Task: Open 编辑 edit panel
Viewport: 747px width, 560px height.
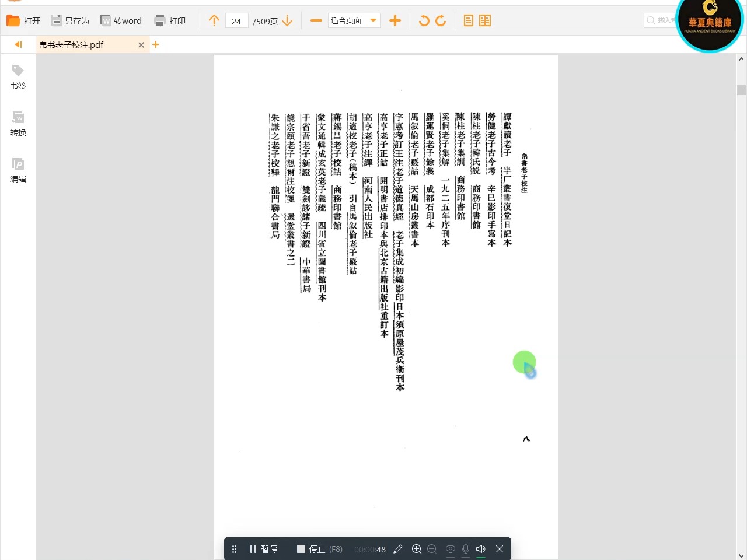Action: 18,170
